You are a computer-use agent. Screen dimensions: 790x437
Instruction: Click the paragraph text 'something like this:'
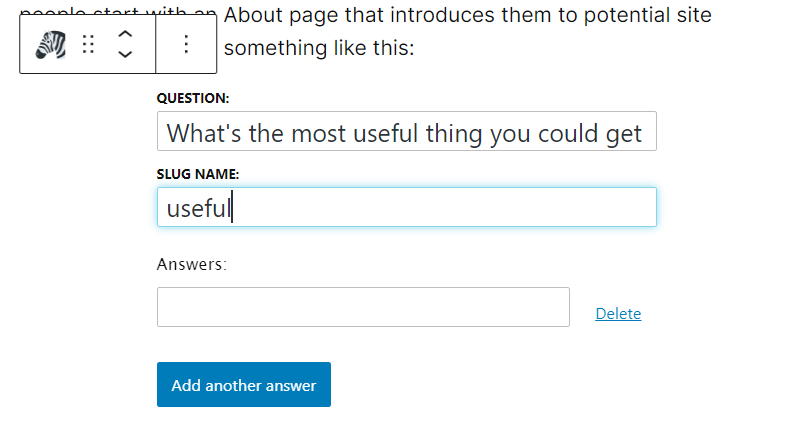[318, 47]
